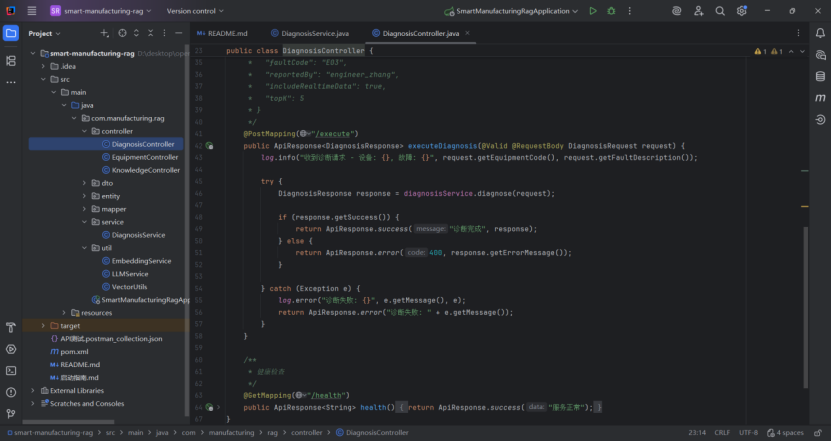Open the Maven tool window icon

point(820,98)
